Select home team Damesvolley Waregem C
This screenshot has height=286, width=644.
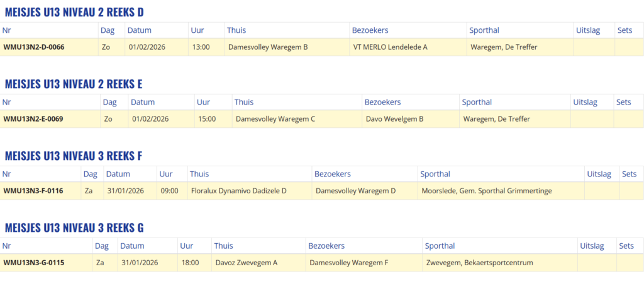[275, 118]
